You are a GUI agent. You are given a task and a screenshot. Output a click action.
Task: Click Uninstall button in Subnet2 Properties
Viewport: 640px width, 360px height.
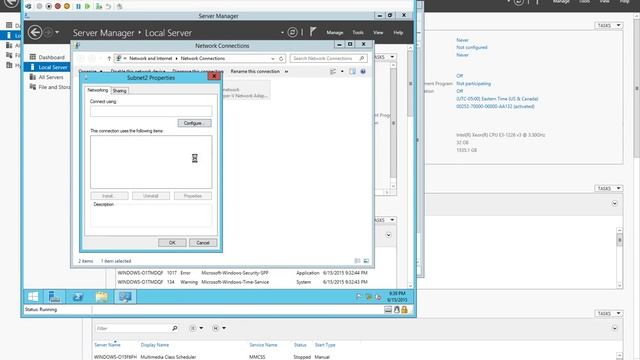[x=151, y=196]
